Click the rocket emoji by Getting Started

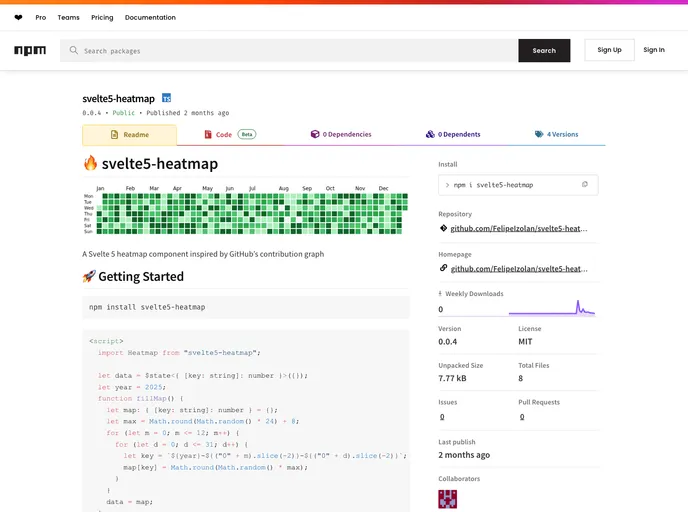pos(89,276)
